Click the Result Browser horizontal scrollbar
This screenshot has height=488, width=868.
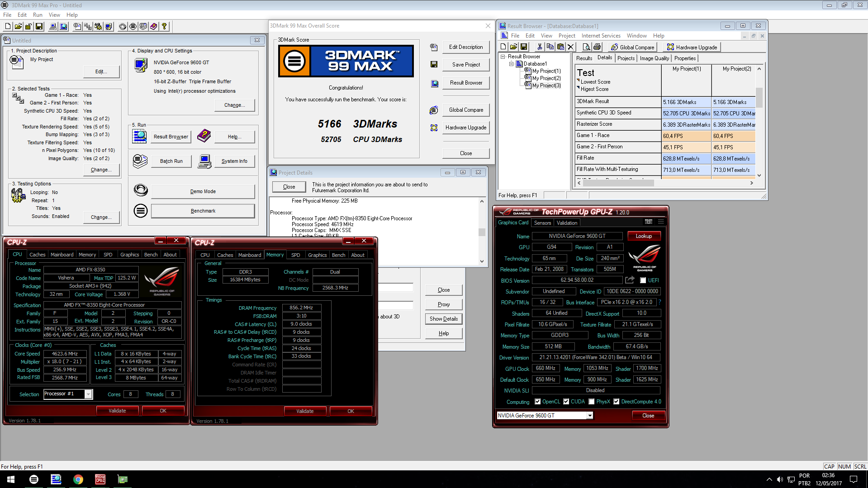click(x=665, y=183)
